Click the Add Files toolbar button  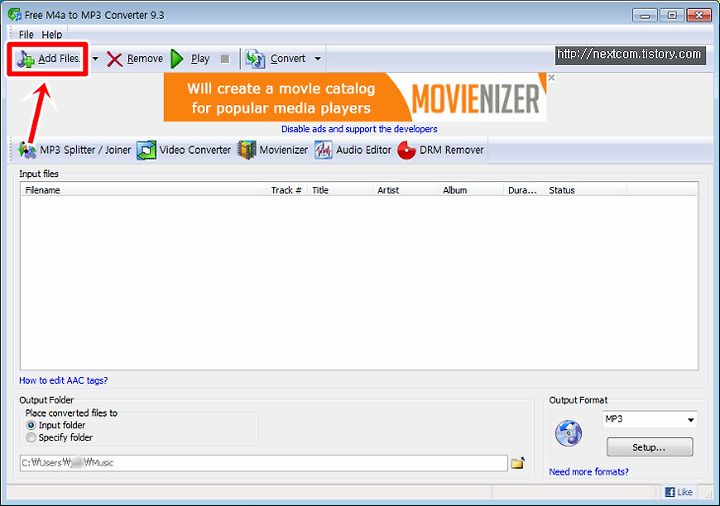[x=48, y=59]
